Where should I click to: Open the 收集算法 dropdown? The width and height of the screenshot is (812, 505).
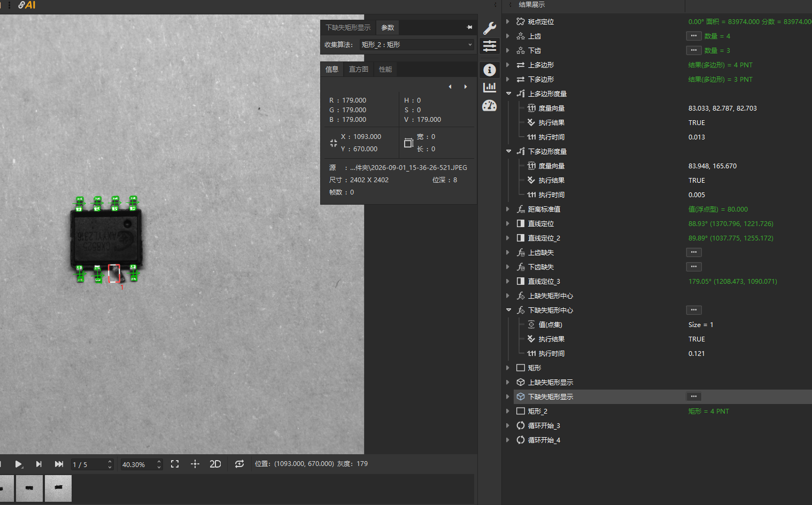click(x=416, y=45)
